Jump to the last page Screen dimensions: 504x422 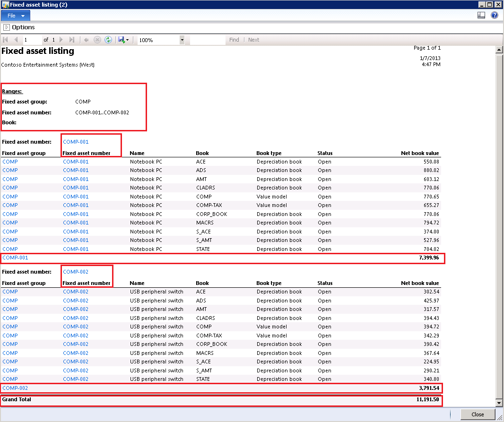pos(71,40)
